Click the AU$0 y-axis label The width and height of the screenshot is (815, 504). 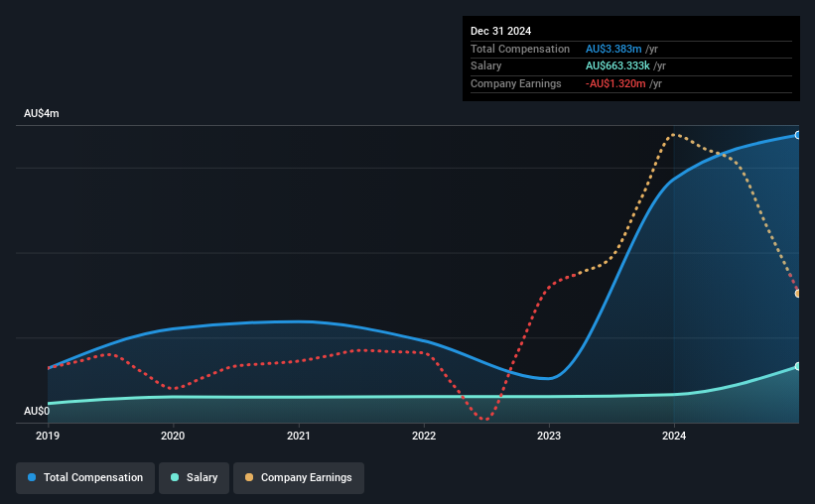(37, 411)
